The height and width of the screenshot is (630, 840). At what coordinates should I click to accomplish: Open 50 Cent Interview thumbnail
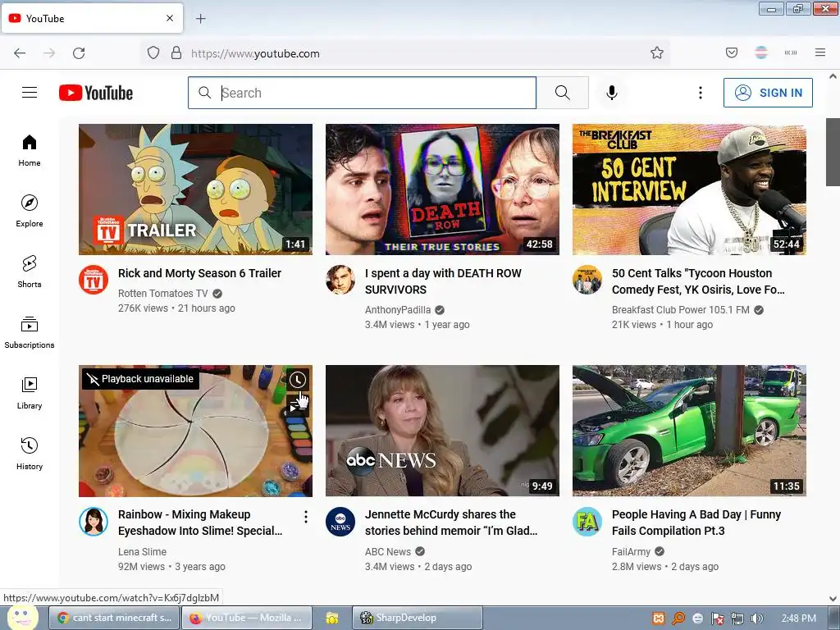(689, 189)
